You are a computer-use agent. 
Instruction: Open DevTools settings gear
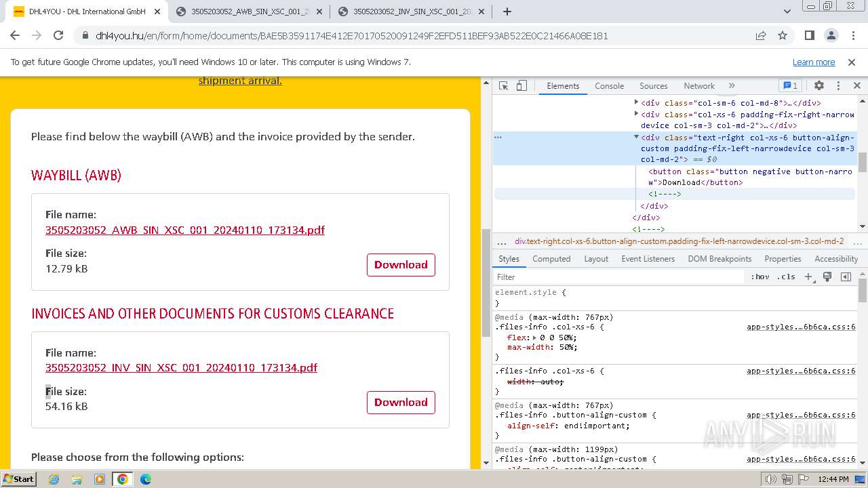819,86
